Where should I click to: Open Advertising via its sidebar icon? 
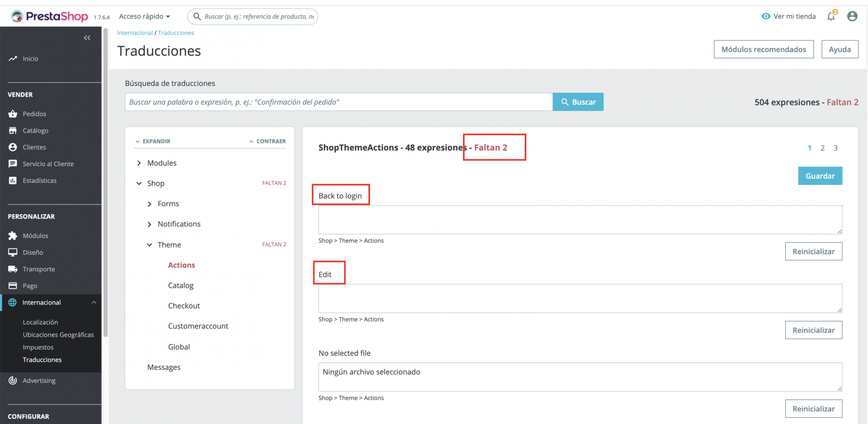pyautogui.click(x=13, y=381)
